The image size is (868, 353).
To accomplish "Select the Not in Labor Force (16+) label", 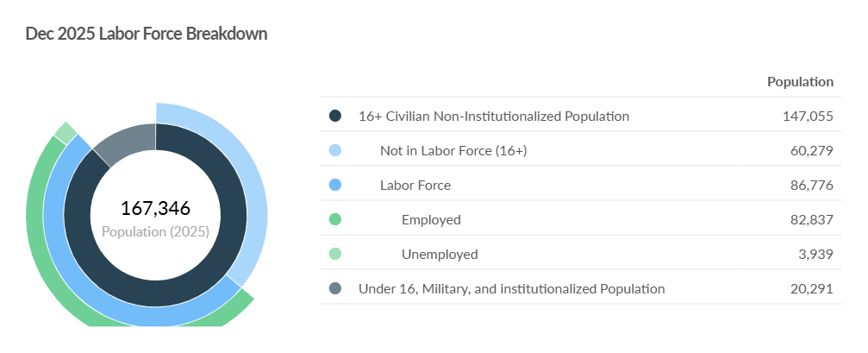I will (453, 150).
